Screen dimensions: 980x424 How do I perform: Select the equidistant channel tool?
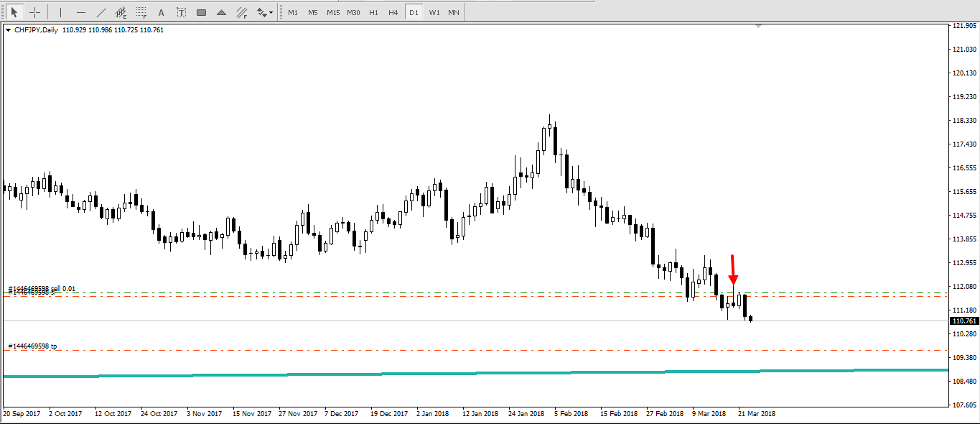121,12
